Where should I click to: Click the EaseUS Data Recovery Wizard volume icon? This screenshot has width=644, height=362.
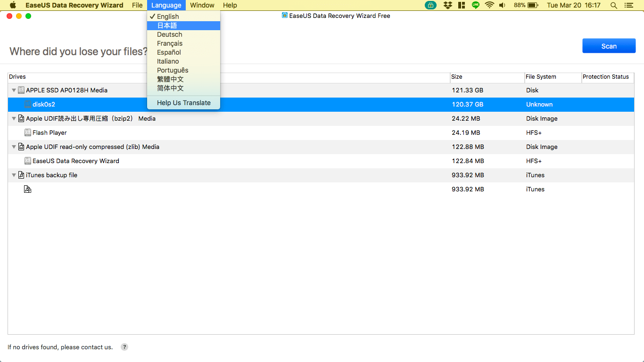click(x=28, y=161)
